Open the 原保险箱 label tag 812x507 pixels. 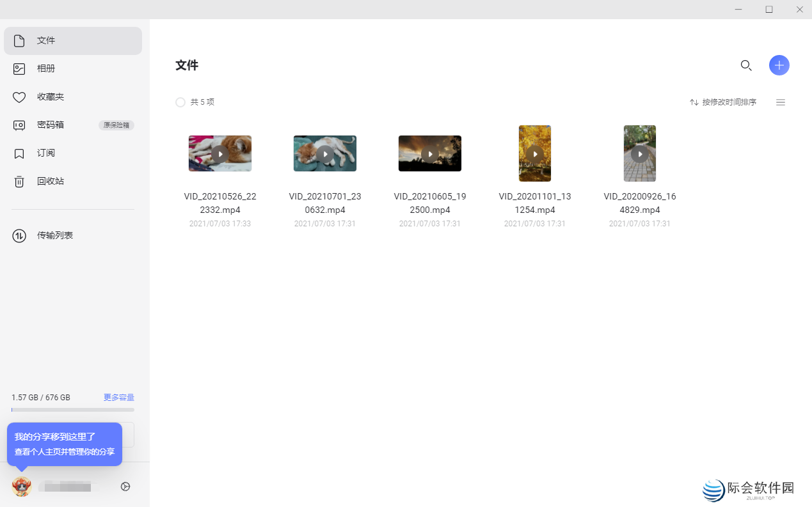click(116, 125)
